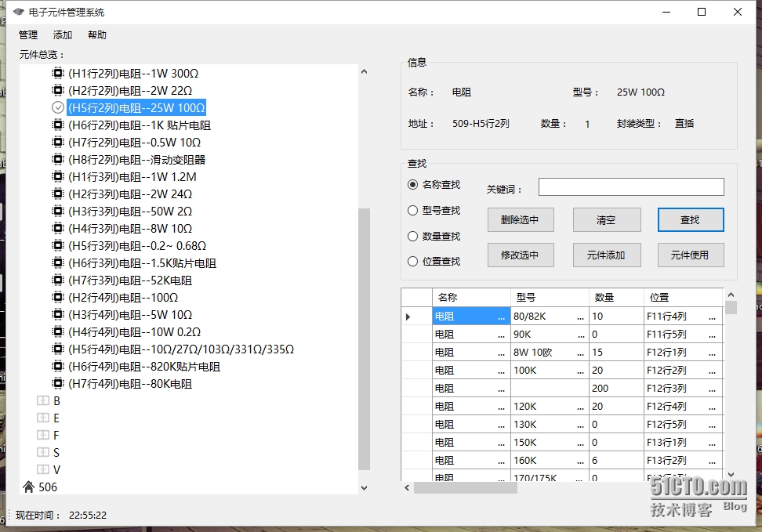Minimize the 电子元件管理系统 window

666,12
